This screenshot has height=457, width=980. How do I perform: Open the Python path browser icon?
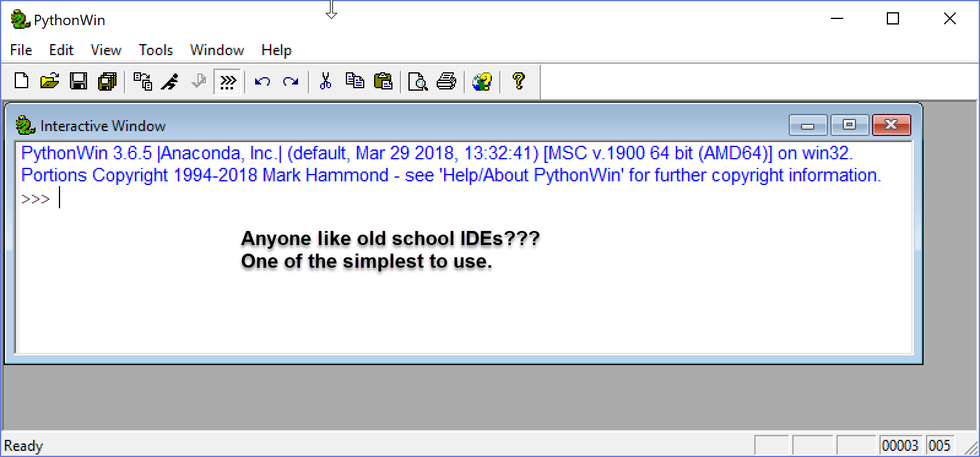pyautogui.click(x=143, y=81)
